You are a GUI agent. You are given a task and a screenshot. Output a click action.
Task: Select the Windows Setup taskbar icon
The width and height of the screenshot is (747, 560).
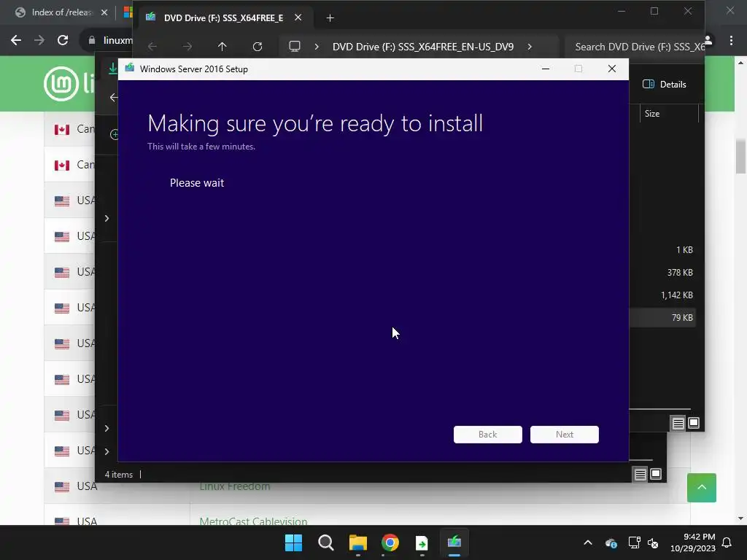coord(454,542)
